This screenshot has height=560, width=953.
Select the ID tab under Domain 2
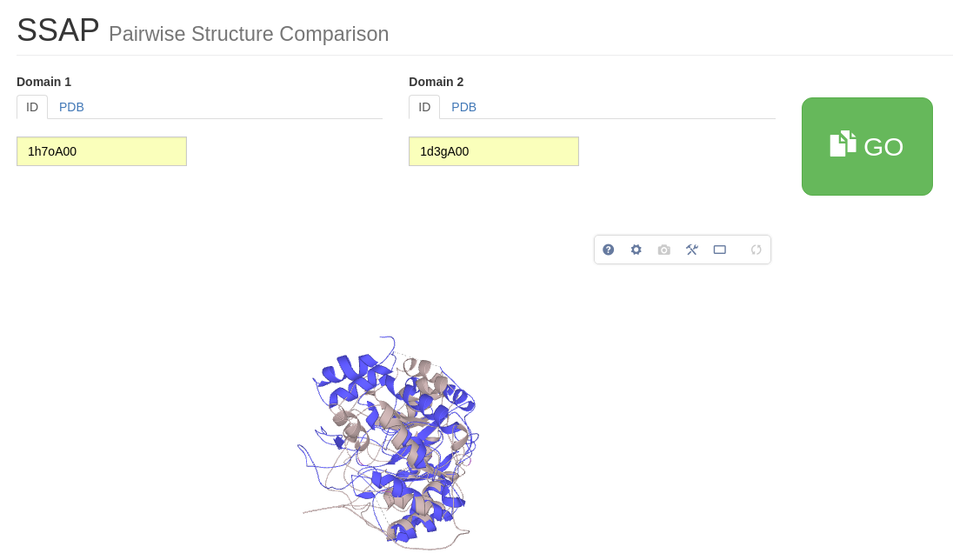tap(424, 107)
